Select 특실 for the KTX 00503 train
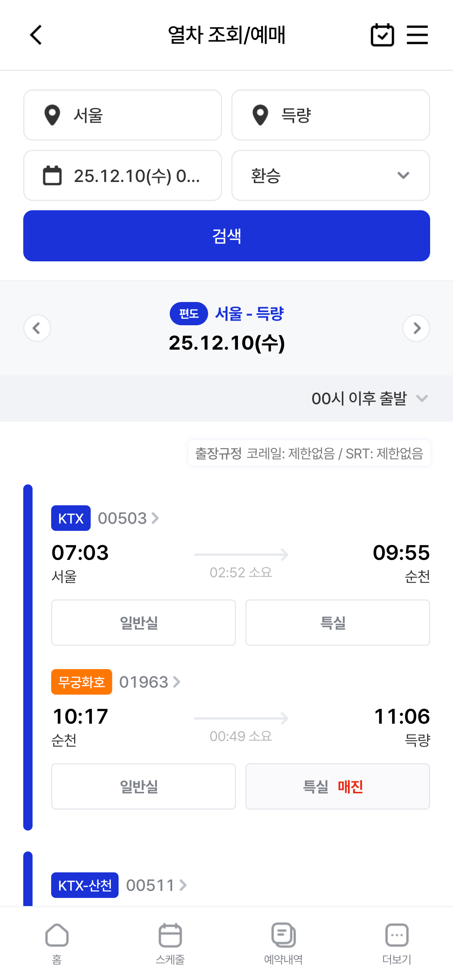The height and width of the screenshot is (980, 453). tap(338, 623)
